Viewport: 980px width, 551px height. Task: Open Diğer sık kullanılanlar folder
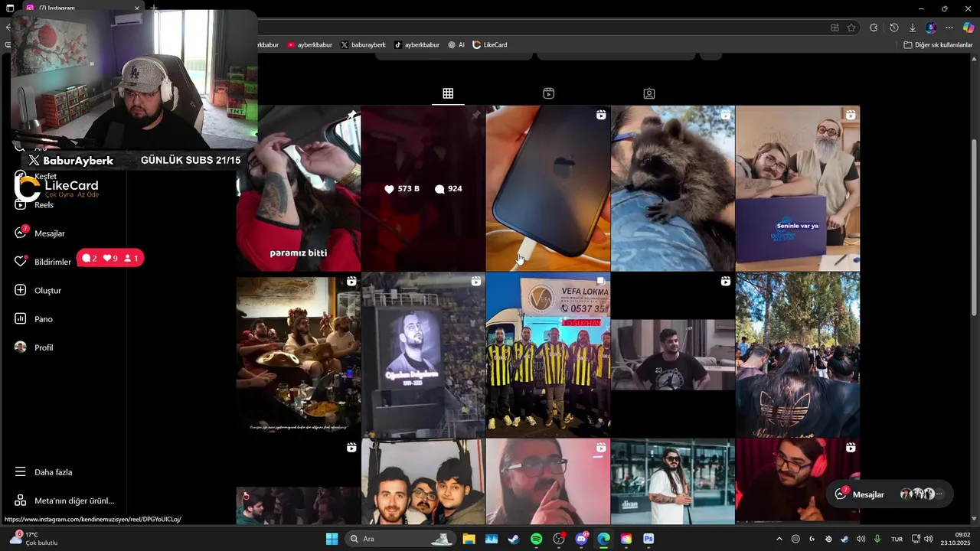938,45
